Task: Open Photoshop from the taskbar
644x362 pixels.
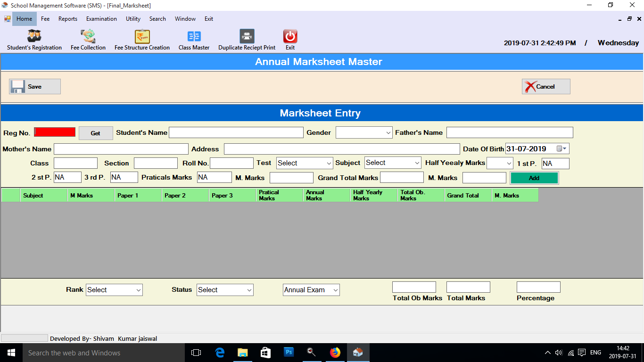Action: point(289,353)
